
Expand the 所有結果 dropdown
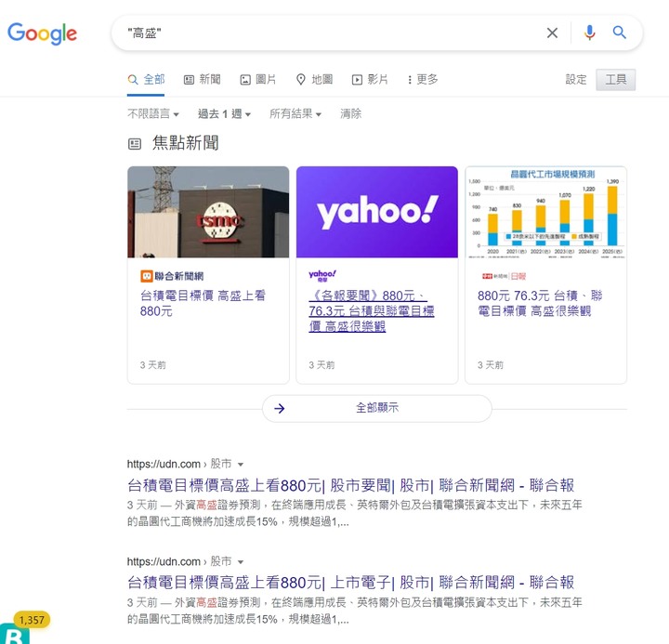pyautogui.click(x=295, y=114)
